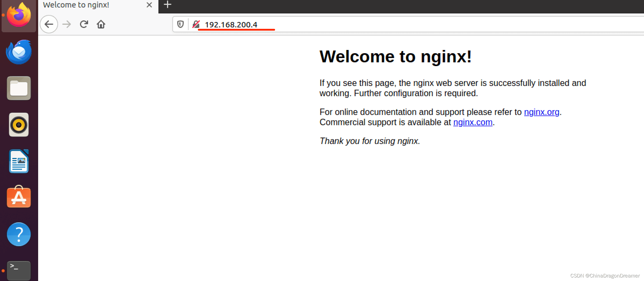Open LibreOffice Writer from the dock
This screenshot has height=281, width=644.
[19, 161]
